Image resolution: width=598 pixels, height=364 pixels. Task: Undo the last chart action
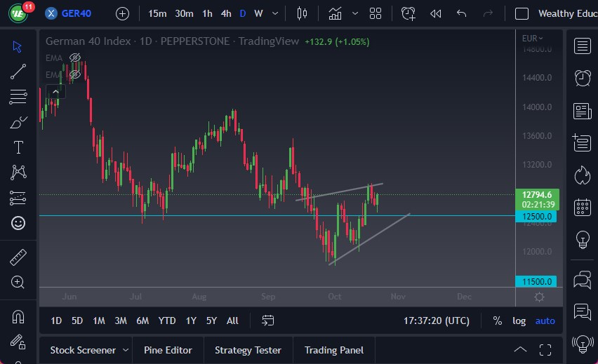pyautogui.click(x=461, y=14)
